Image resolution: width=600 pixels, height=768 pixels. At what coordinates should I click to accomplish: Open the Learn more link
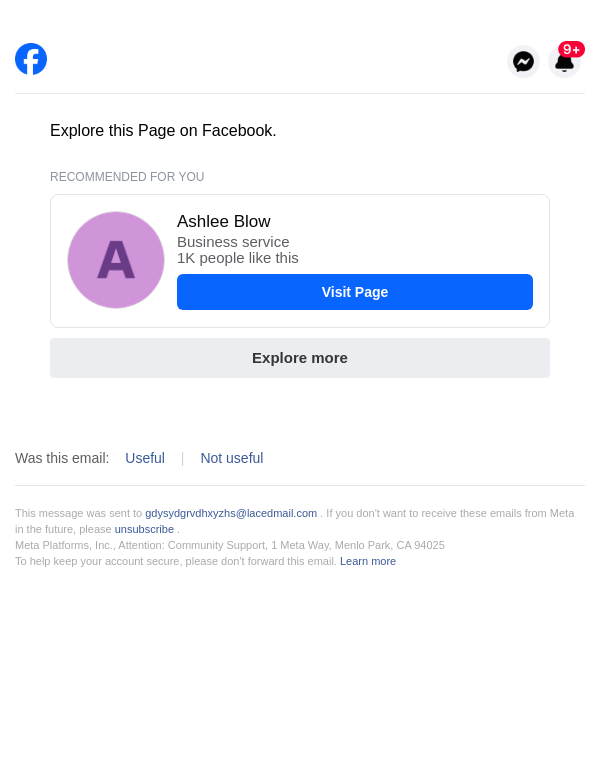(x=368, y=561)
